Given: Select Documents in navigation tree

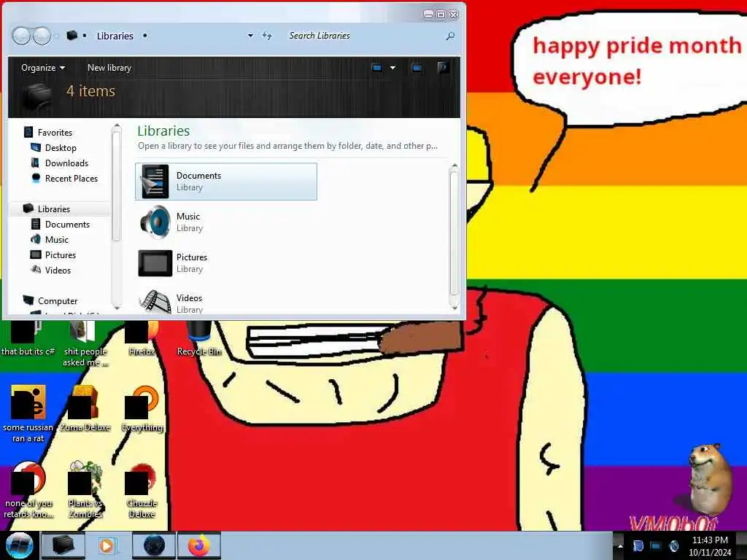Looking at the screenshot, I should coord(67,225).
